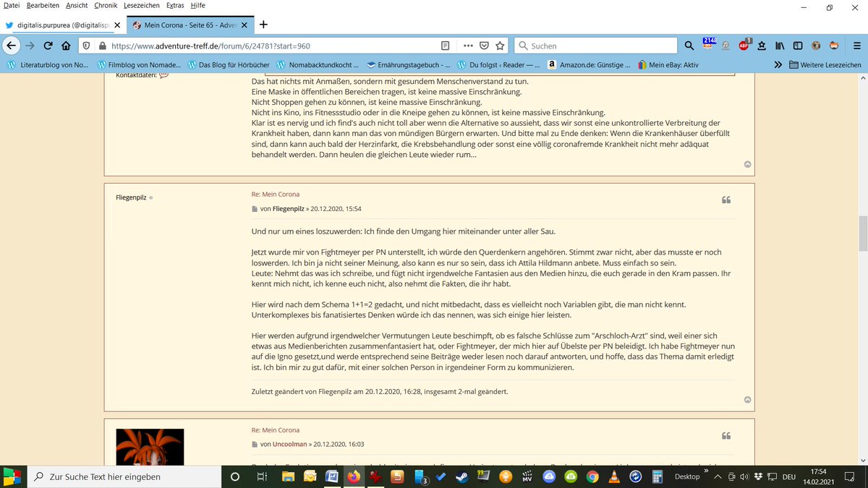Open the Datei menu
Viewport: 868px width, 488px height.
(x=12, y=5)
